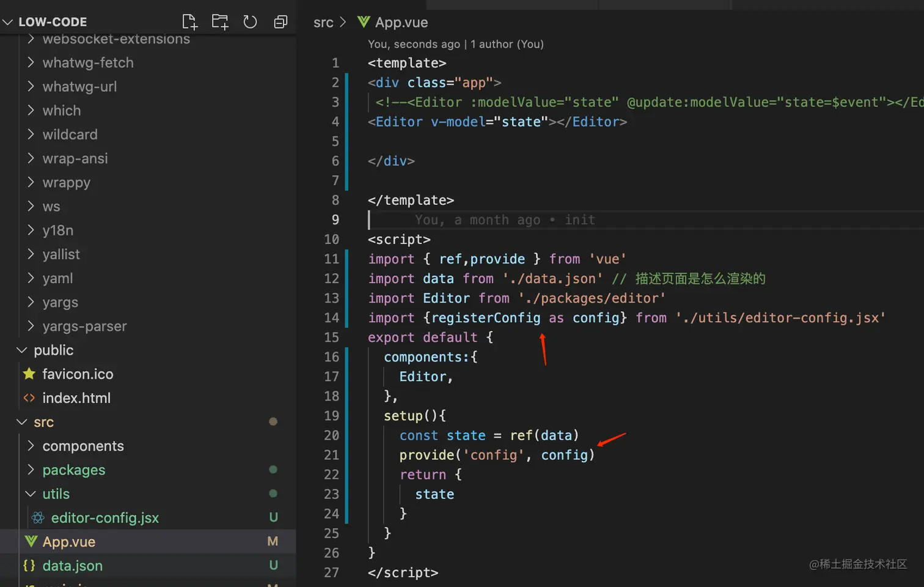Click the provide('config', config) call
The height and width of the screenshot is (587, 924).
pyautogui.click(x=497, y=455)
